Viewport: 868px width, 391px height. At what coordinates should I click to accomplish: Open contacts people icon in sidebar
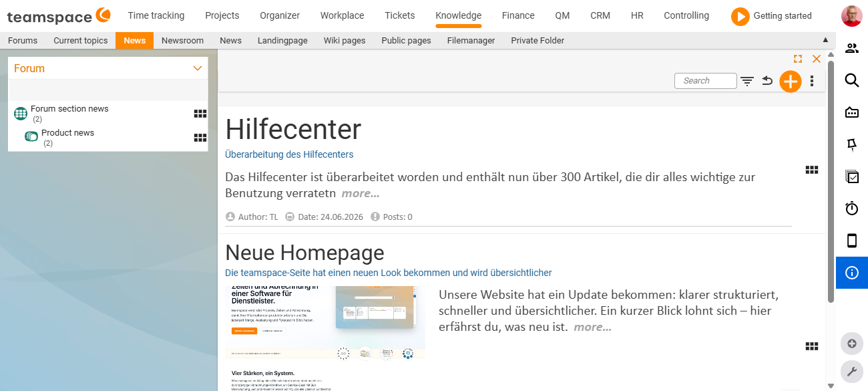(851, 48)
